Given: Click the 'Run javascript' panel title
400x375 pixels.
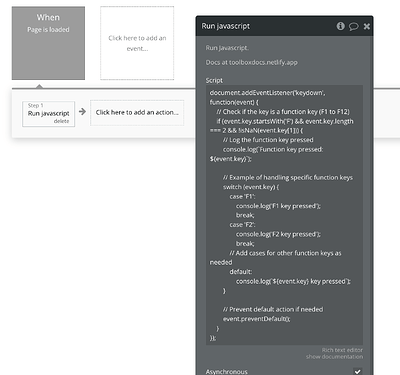Looking at the screenshot, I should (226, 26).
